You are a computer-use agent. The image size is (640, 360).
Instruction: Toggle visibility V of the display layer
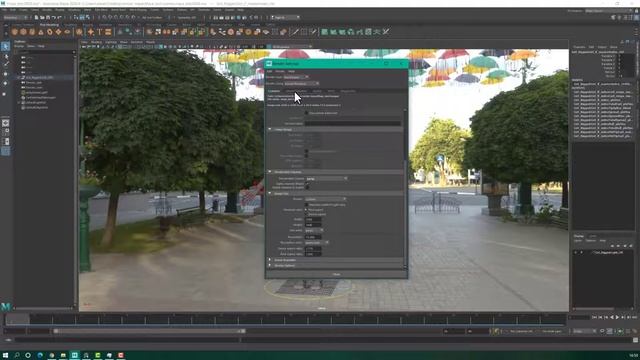click(x=576, y=253)
